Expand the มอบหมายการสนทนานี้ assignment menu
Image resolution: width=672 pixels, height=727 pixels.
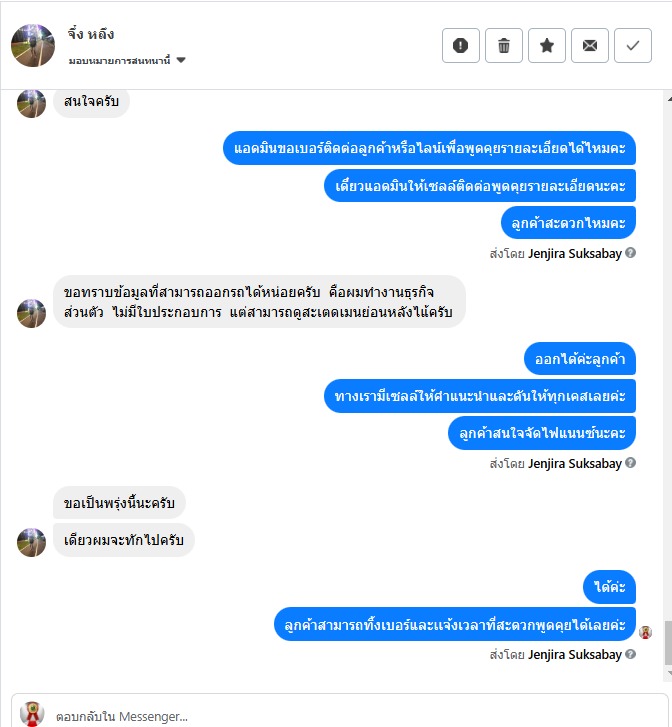(x=127, y=60)
